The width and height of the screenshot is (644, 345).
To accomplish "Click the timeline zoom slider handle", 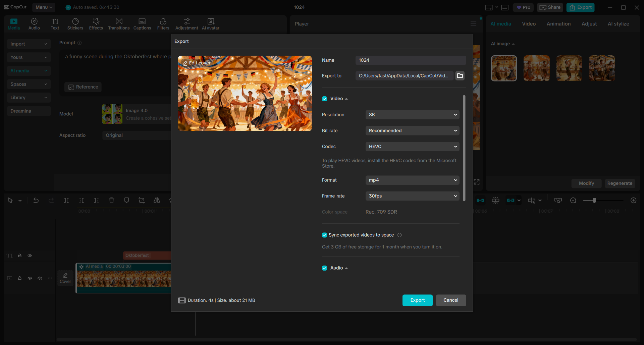I will pos(594,200).
